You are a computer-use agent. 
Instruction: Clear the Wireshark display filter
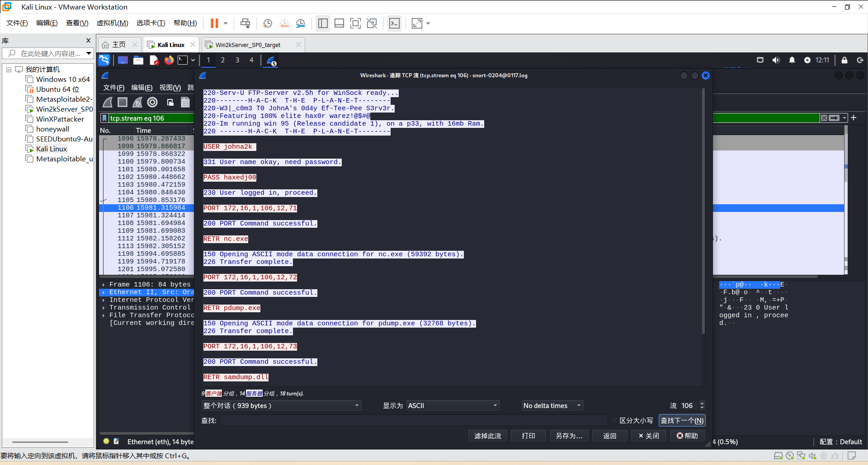[824, 118]
